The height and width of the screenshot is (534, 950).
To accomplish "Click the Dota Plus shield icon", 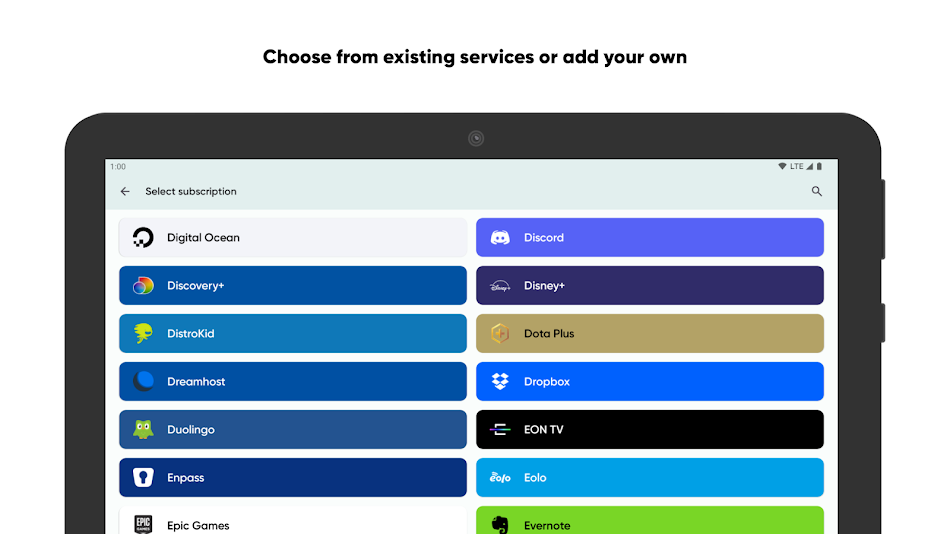I will click(x=500, y=333).
